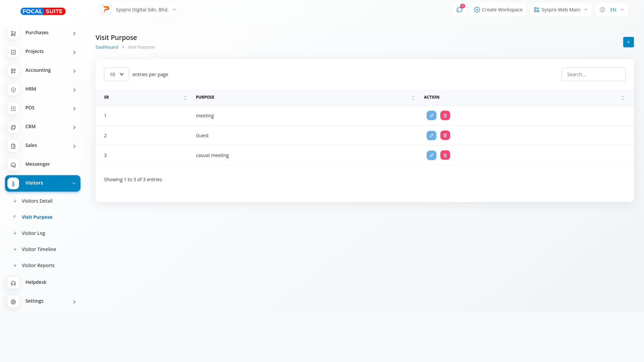The image size is (644, 362).
Task: Open the Visitor Log submenu item
Action: pyautogui.click(x=33, y=233)
